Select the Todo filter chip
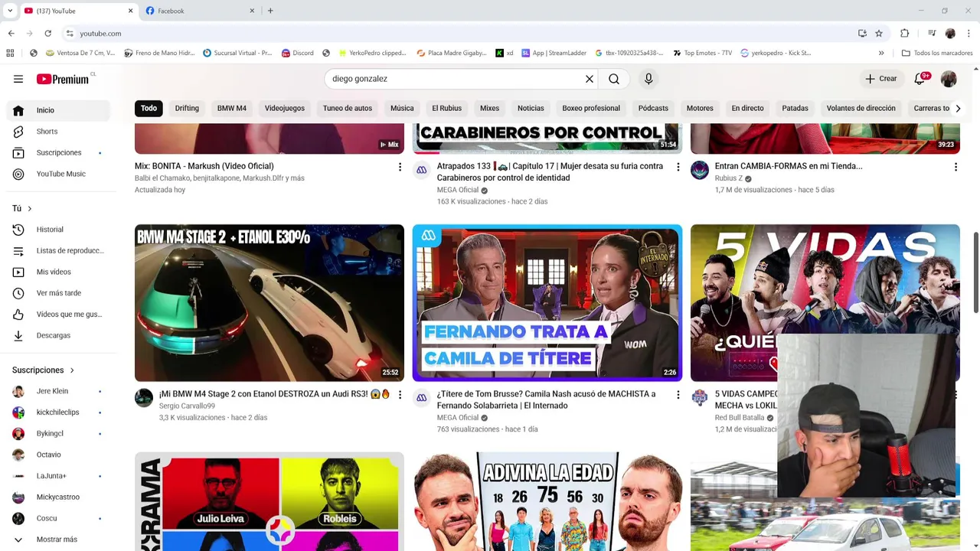Image resolution: width=980 pixels, height=551 pixels. click(x=149, y=108)
